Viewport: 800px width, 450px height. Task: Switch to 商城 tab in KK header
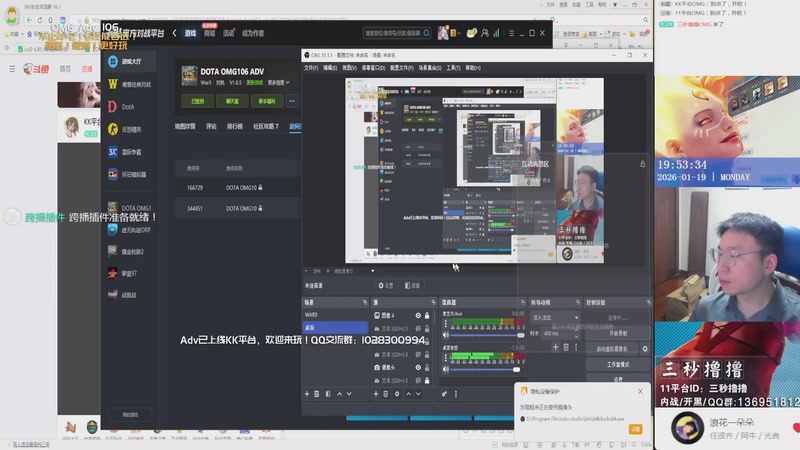[x=209, y=33]
